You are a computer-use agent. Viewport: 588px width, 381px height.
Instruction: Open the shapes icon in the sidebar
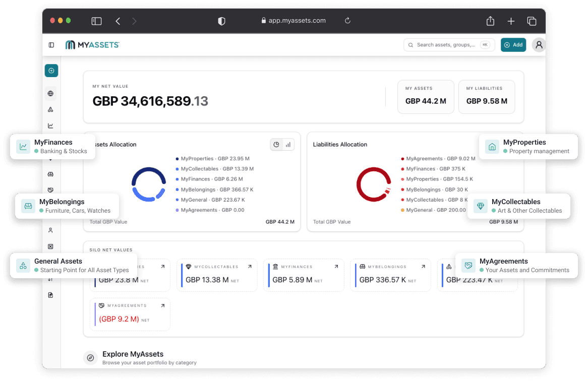[50, 109]
